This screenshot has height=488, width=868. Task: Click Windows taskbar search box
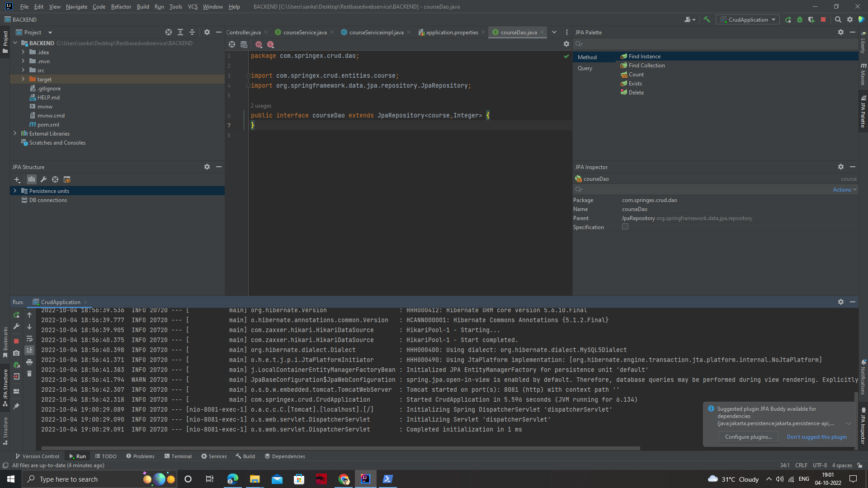[99, 479]
